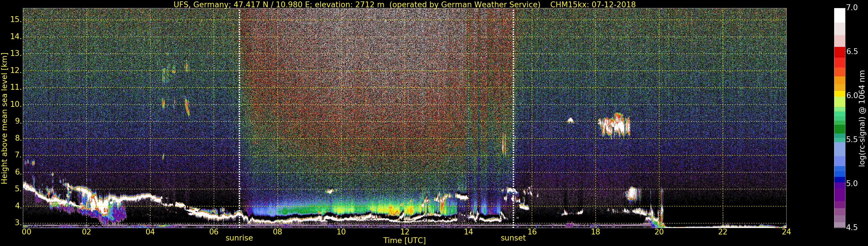Click the 'Time [UTC]' axis label
Image resolution: width=868 pixels, height=246 pixels.
404,240
